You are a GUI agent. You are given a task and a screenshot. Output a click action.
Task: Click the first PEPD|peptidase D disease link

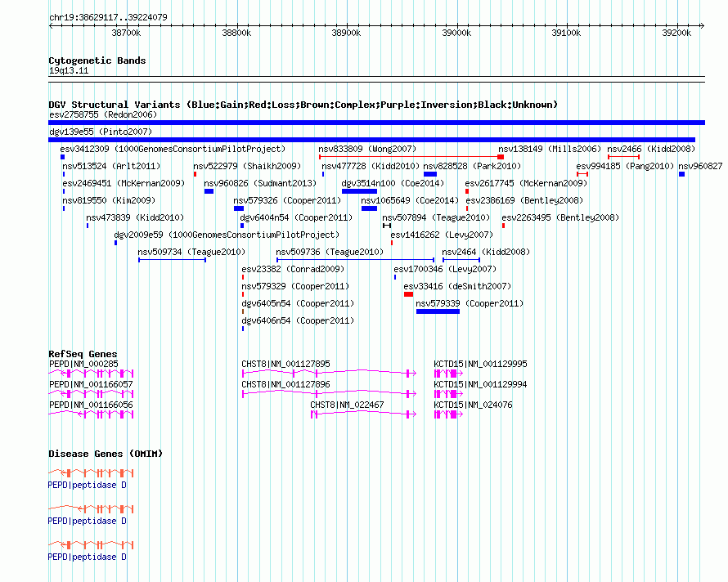[x=88, y=486]
